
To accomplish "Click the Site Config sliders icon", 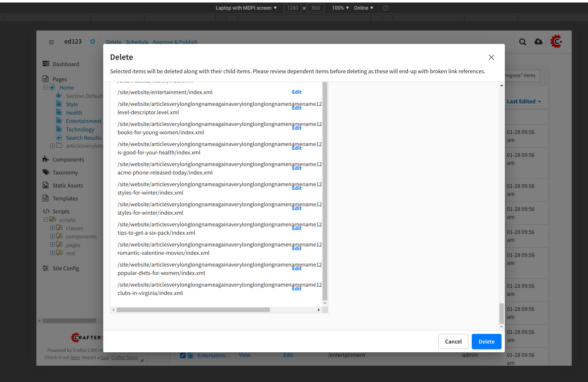I will coord(46,268).
